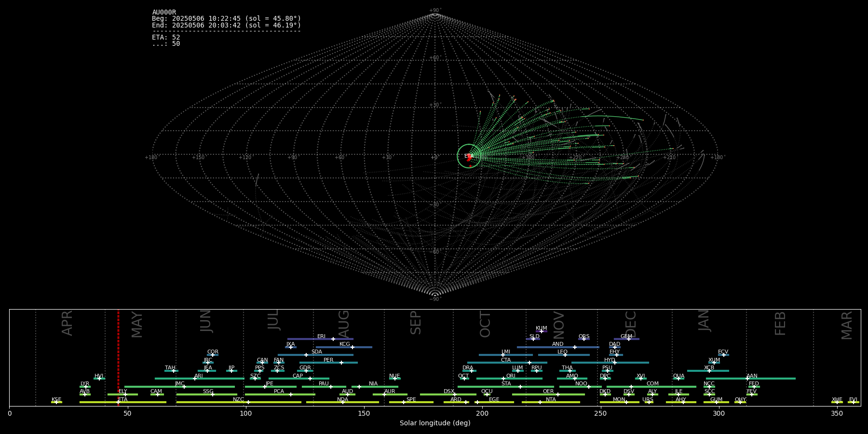Select the 'ETA: 52' count line
The image size is (868, 434).
[166, 37]
